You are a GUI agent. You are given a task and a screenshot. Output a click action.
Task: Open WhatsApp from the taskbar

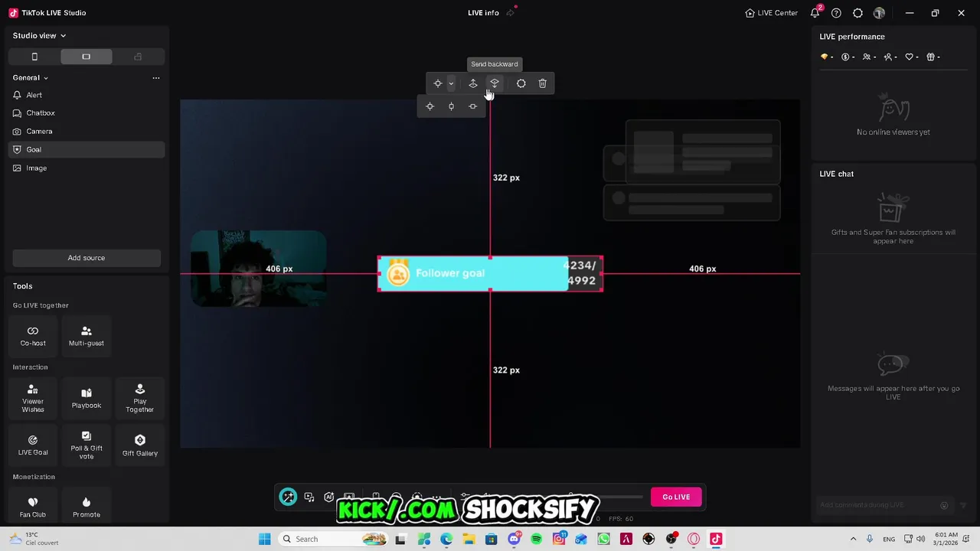coord(604,539)
